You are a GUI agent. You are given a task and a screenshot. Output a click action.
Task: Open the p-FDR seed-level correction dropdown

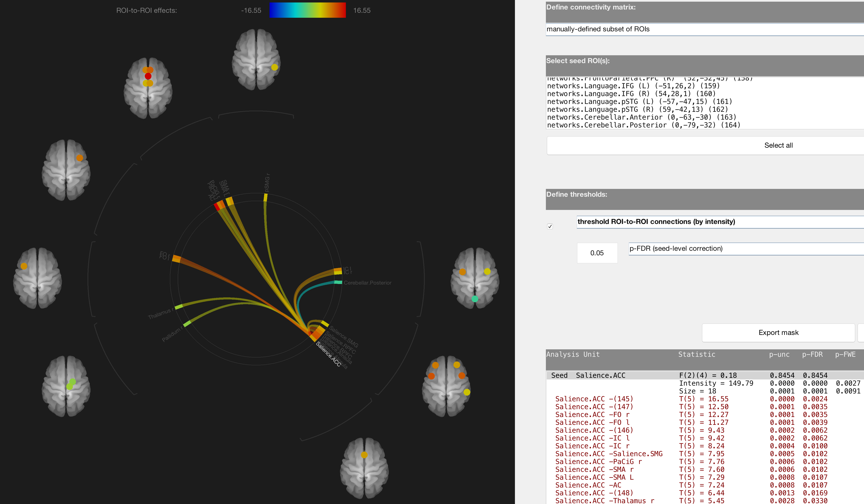(x=746, y=248)
